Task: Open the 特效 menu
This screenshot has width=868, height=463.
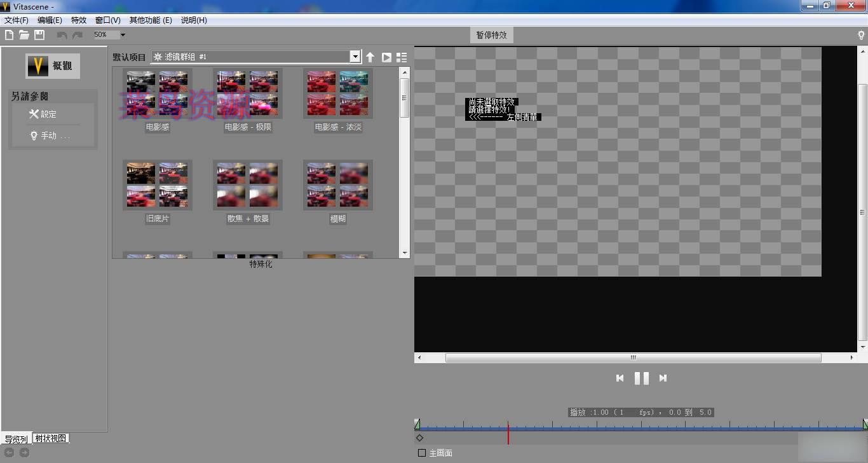Action: [79, 20]
